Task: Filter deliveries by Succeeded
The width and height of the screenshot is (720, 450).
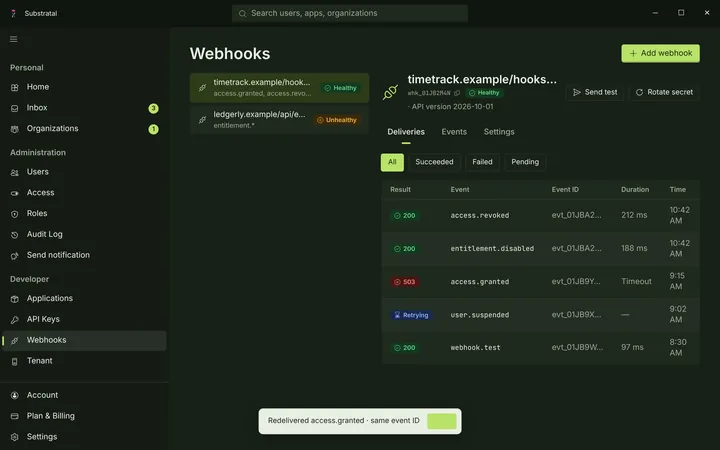Action: click(434, 162)
